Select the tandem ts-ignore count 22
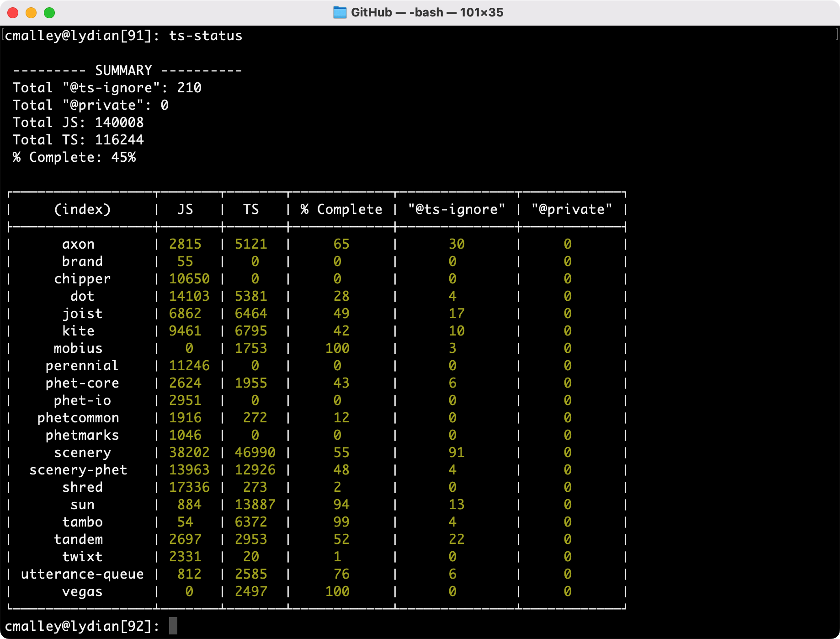840x639 pixels. pyautogui.click(x=455, y=539)
